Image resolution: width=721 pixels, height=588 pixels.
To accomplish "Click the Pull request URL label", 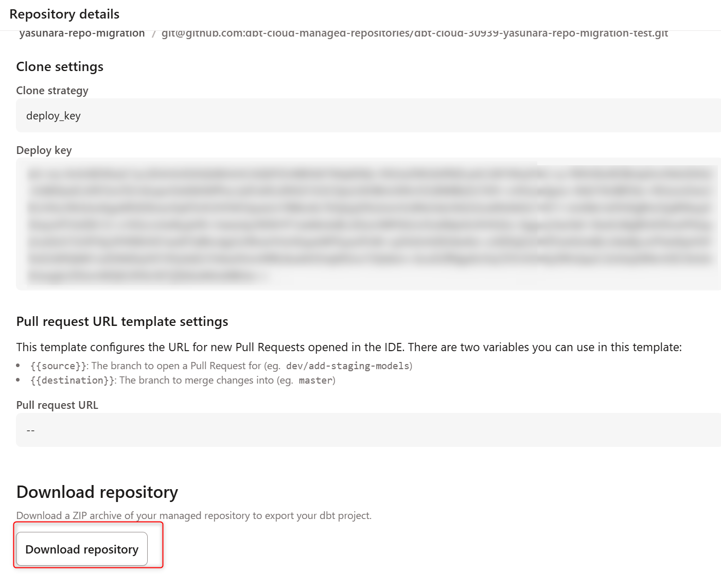I will point(57,405).
